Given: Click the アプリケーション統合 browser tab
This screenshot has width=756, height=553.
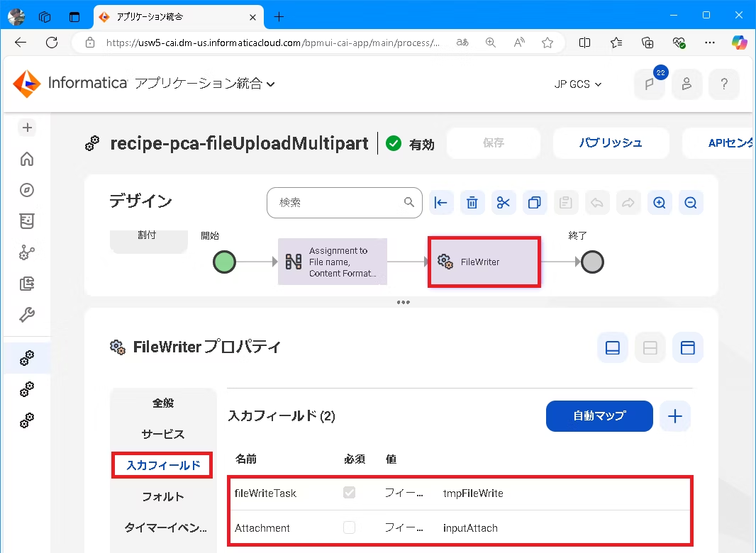Looking at the screenshot, I should (179, 17).
